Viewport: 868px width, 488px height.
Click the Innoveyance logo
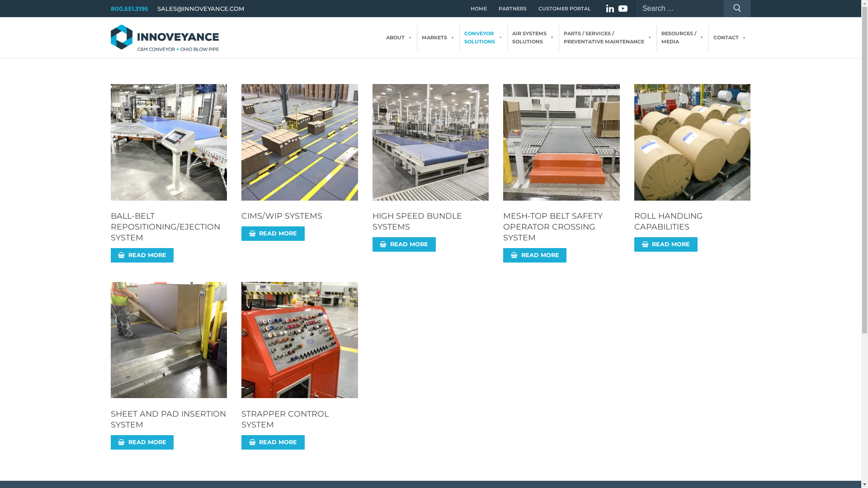point(165,38)
